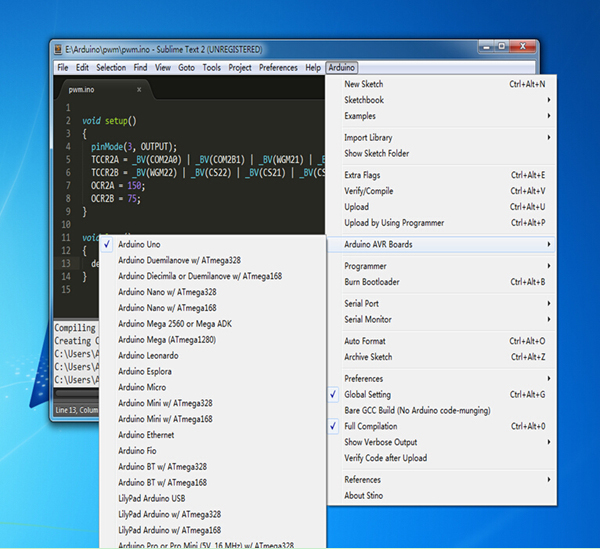Open the File menu
The width and height of the screenshot is (600, 549).
[x=63, y=68]
